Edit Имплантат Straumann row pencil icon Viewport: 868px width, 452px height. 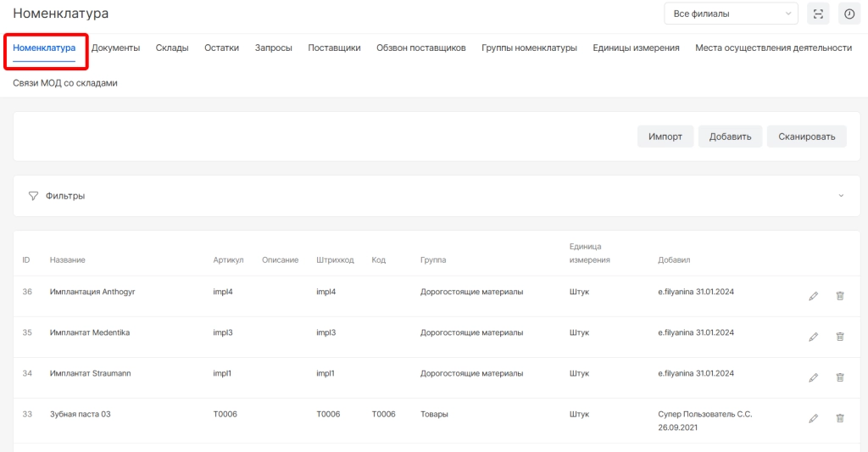pos(813,377)
